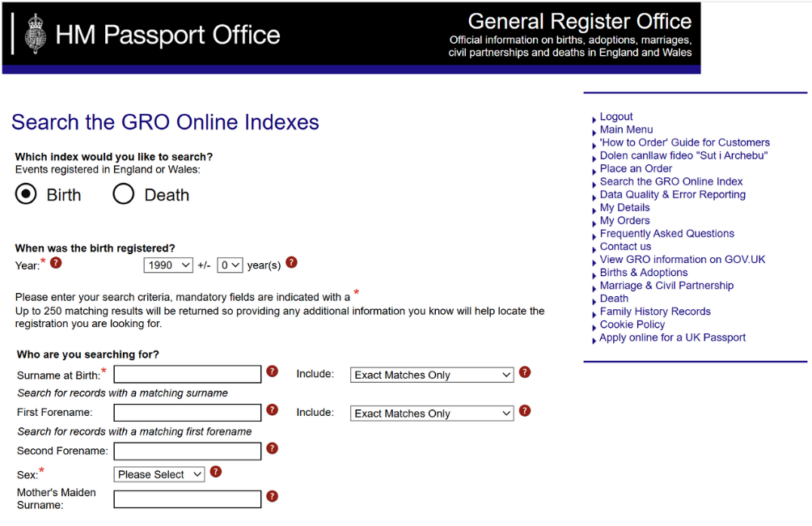The height and width of the screenshot is (526, 812).
Task: Open the registration Year dropdown
Action: pos(168,265)
